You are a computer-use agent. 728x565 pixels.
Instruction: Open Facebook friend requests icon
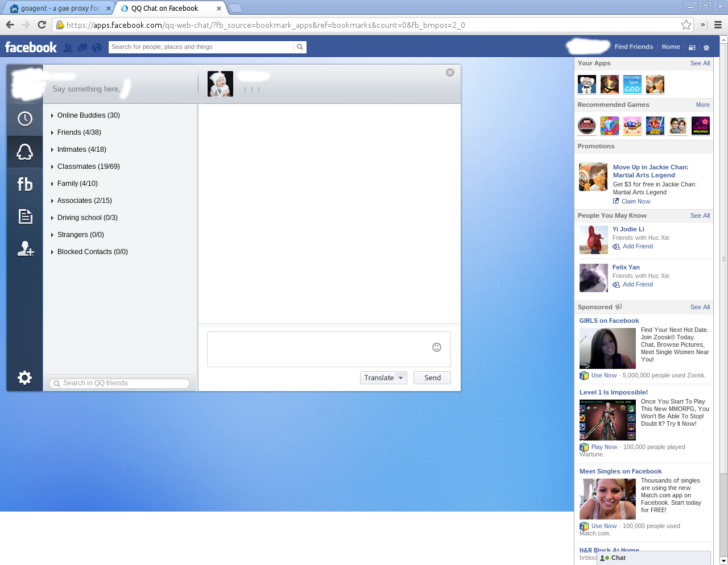68,48
